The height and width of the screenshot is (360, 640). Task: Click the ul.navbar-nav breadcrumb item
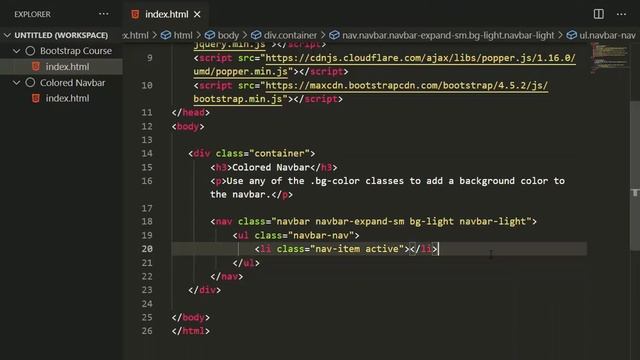[x=607, y=36]
